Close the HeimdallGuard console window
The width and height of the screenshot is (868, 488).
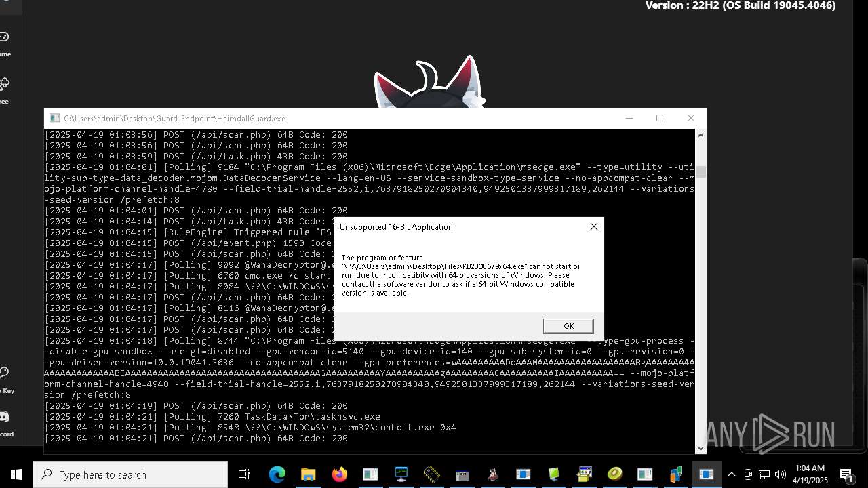click(690, 118)
